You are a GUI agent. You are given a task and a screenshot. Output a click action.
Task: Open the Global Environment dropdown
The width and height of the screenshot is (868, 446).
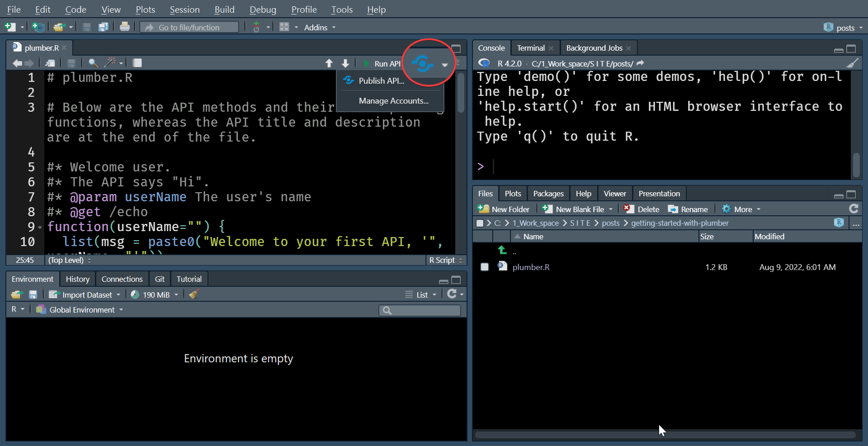point(80,310)
